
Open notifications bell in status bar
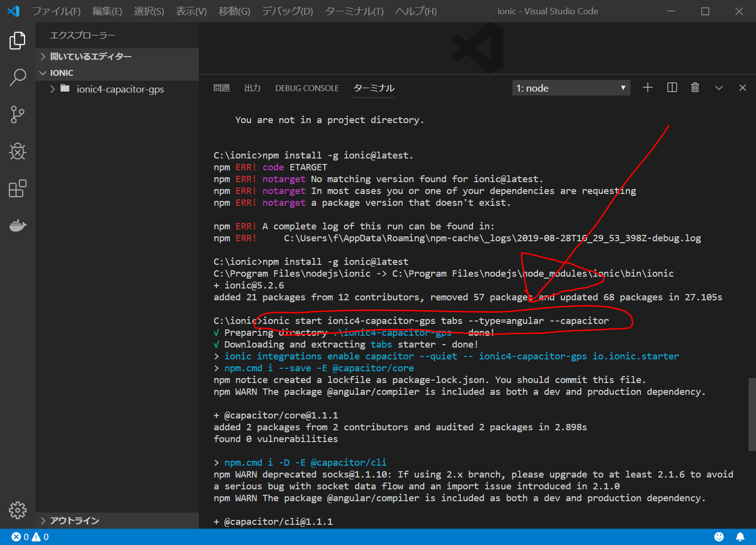coord(740,537)
